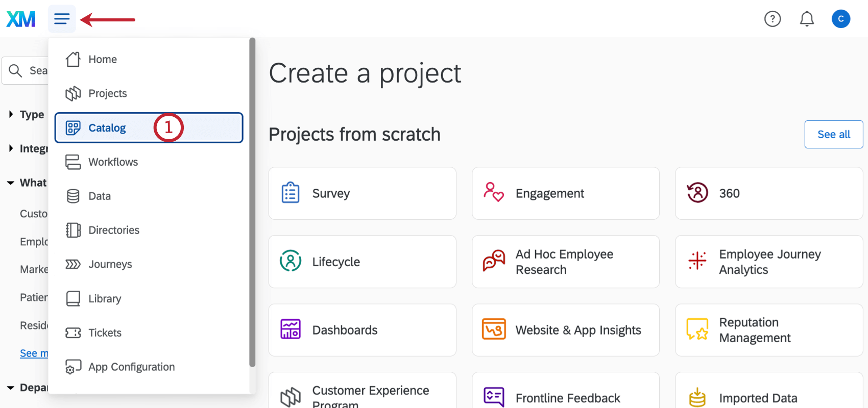Choose the Engagement project card

tap(565, 193)
